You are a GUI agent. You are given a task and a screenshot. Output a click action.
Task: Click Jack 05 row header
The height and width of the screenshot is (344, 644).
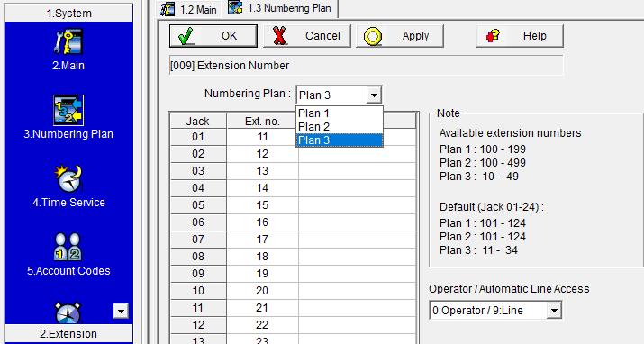coord(198,205)
